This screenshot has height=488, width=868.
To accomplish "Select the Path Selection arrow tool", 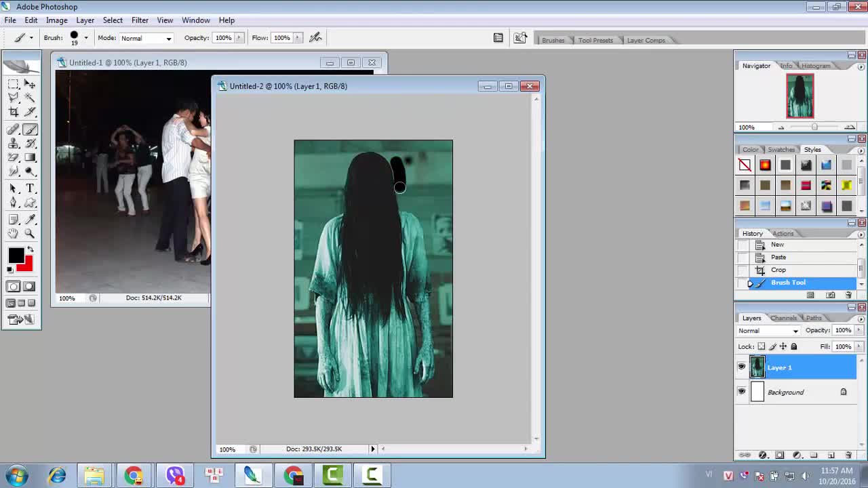I will coord(14,188).
